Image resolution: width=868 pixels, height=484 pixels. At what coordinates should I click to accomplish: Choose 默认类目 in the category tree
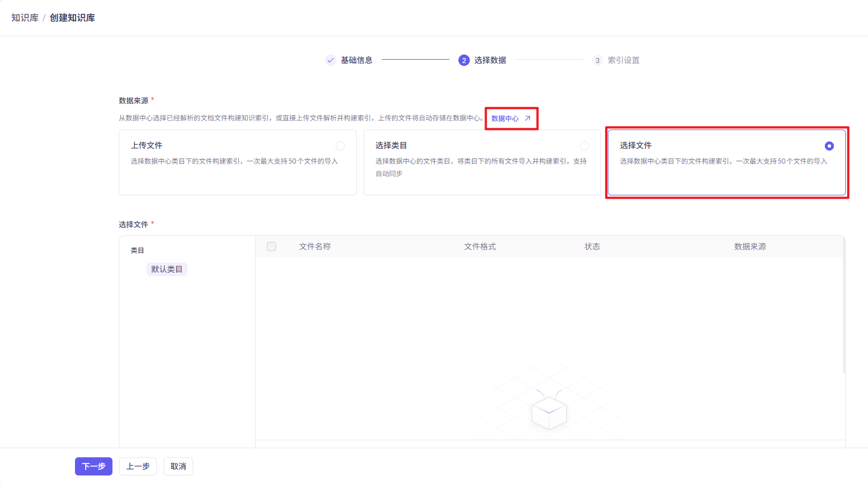[x=166, y=269]
